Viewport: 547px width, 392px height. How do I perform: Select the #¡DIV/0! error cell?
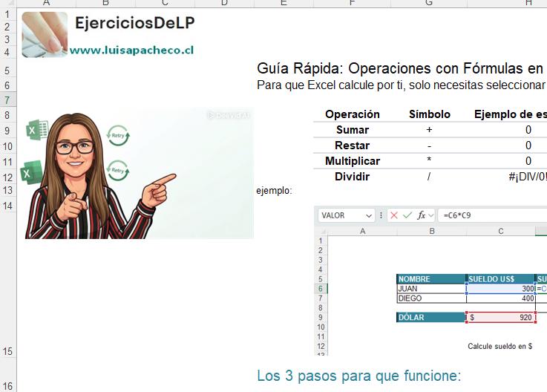(x=528, y=177)
